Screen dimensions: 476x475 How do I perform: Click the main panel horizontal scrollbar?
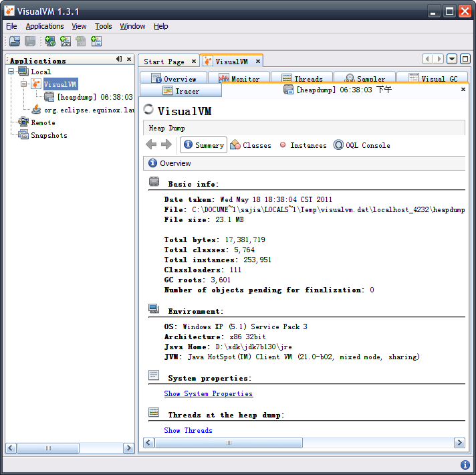tap(227, 443)
